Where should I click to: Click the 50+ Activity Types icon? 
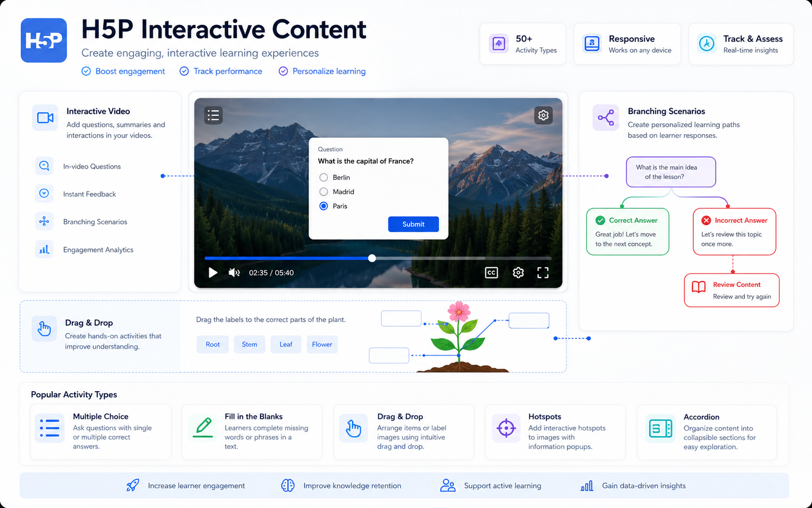pos(499,44)
